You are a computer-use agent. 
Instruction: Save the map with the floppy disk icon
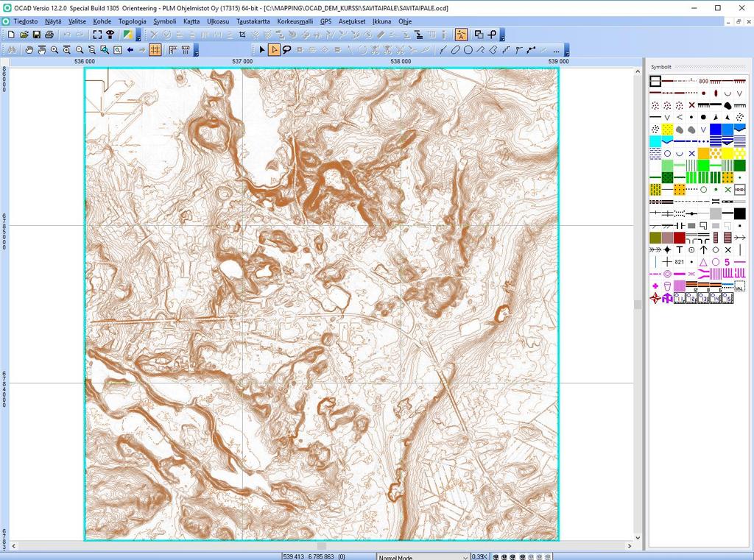pyautogui.click(x=36, y=35)
